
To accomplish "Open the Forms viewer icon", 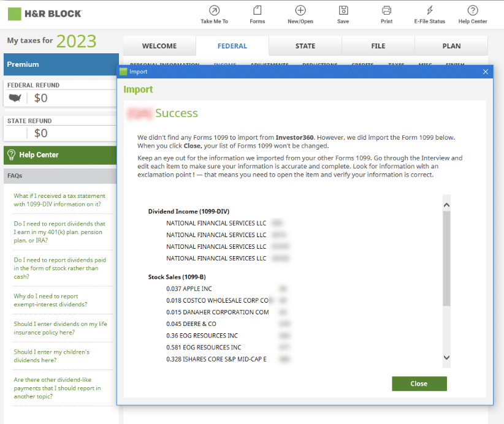I will click(x=257, y=14).
